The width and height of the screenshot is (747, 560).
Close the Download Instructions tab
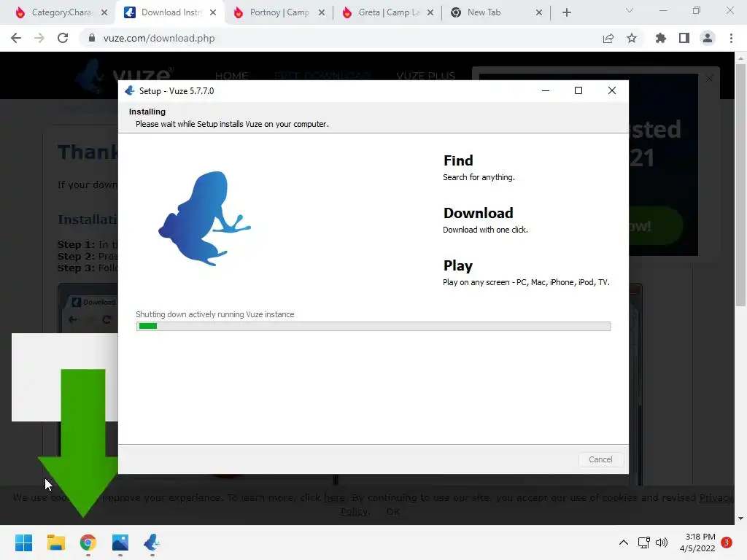pos(213,12)
